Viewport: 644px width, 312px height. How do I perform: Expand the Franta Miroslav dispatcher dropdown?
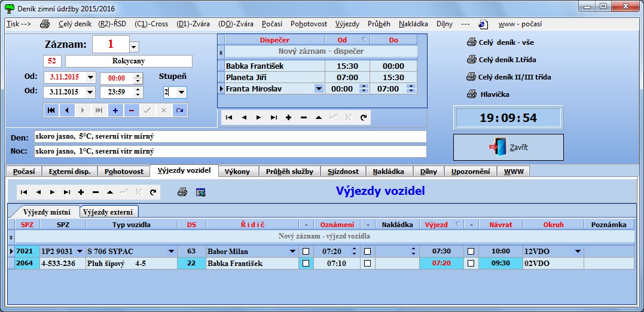coord(319,88)
